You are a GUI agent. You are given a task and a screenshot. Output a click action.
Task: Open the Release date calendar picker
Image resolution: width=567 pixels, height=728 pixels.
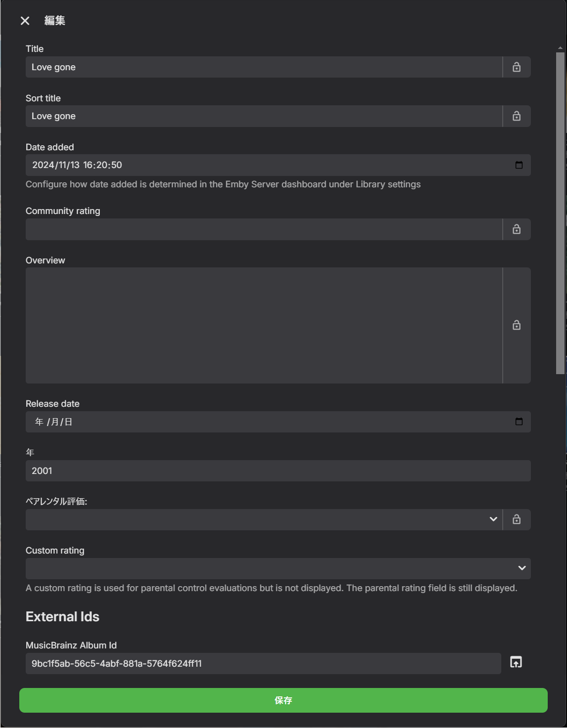pos(519,422)
